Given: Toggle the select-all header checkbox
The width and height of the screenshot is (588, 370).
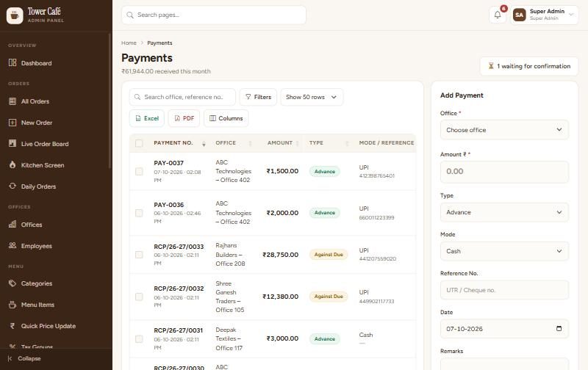Looking at the screenshot, I should [139, 143].
